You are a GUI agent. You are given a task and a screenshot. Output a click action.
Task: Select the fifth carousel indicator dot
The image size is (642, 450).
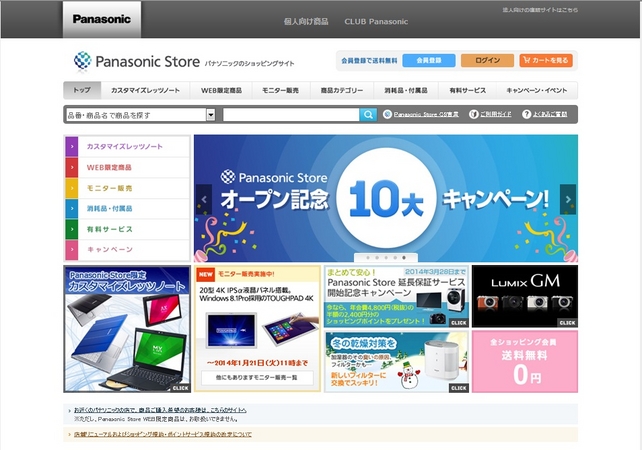[x=404, y=258]
